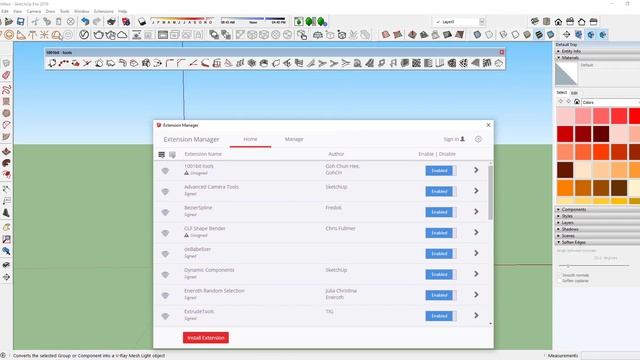Click the Cut scissors icon

[x=35, y=22]
